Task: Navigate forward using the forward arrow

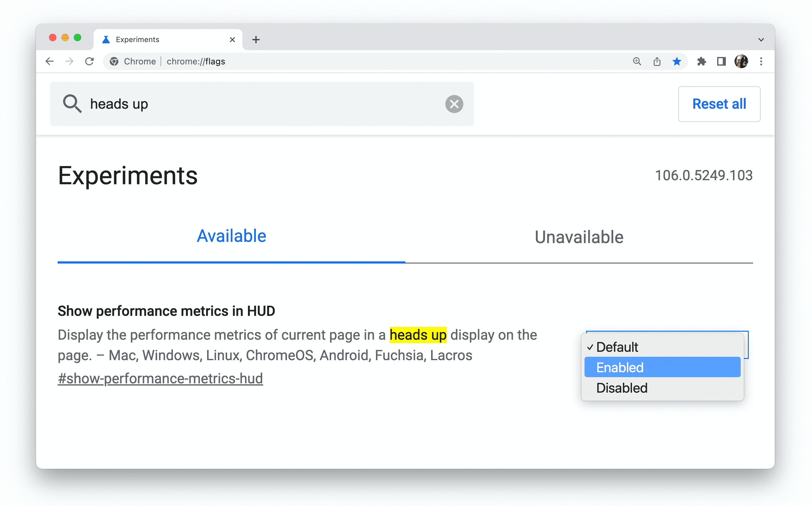Action: (69, 61)
